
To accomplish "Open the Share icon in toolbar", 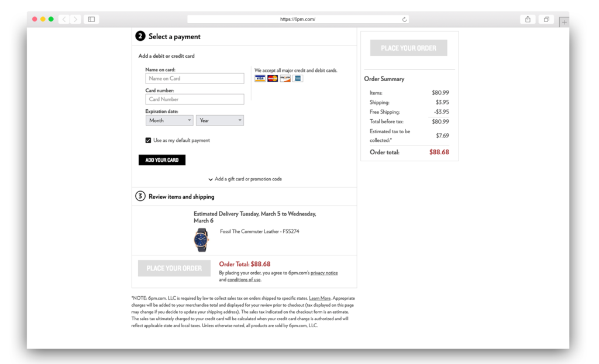I will (528, 19).
